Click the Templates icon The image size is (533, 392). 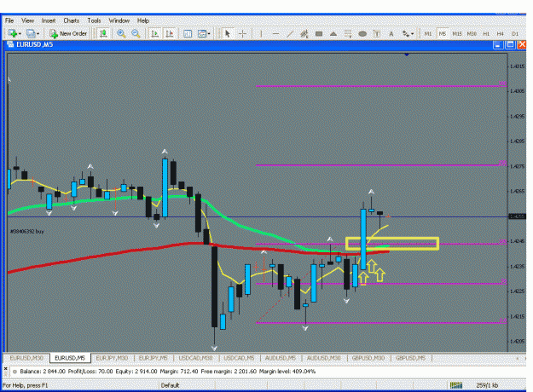coord(202,33)
